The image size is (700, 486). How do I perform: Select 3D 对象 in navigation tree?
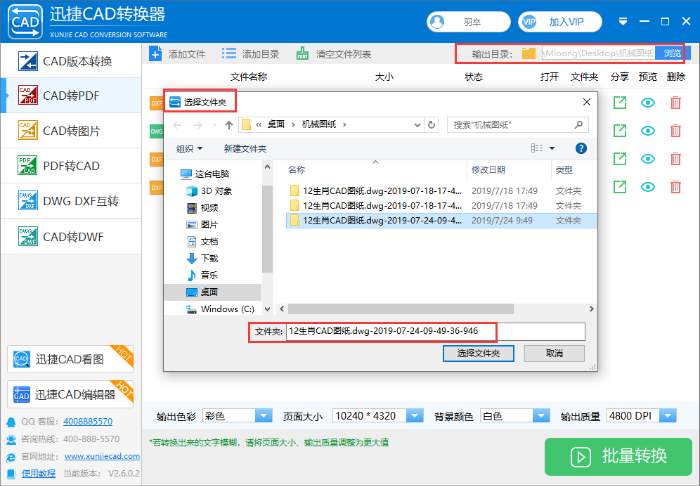point(209,191)
